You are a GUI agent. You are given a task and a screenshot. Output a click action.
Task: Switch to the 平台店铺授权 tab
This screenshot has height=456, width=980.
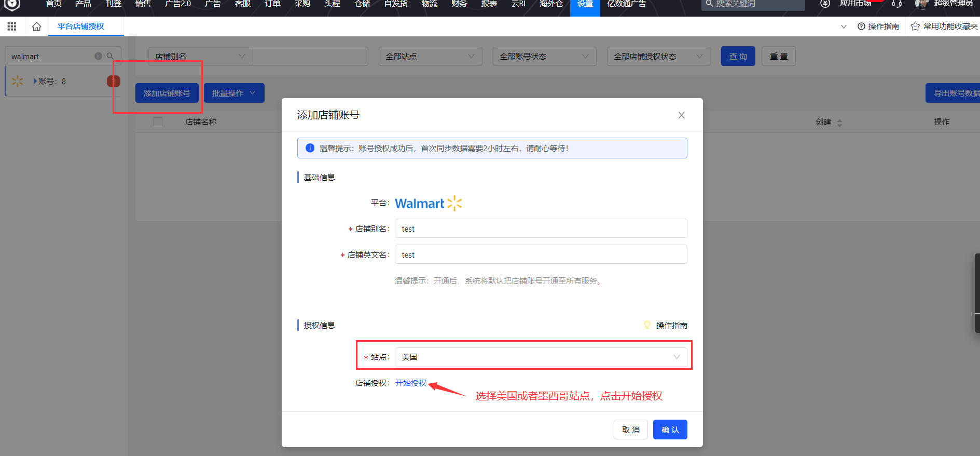(81, 26)
